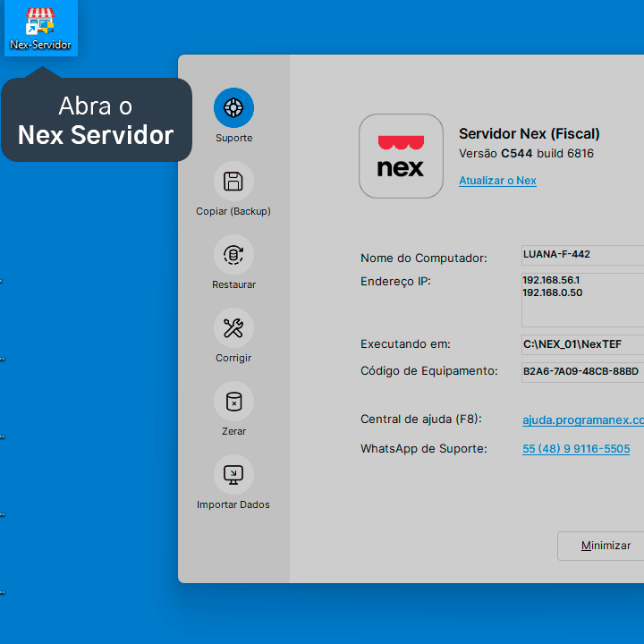Image resolution: width=644 pixels, height=644 pixels.
Task: Click the Restaurar sidebar label
Action: pos(233,284)
